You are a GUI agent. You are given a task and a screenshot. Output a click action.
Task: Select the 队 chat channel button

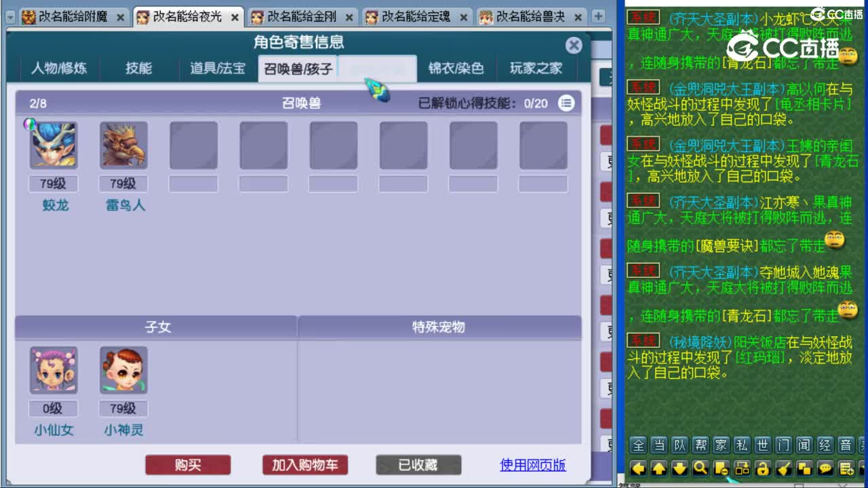pyautogui.click(x=679, y=445)
